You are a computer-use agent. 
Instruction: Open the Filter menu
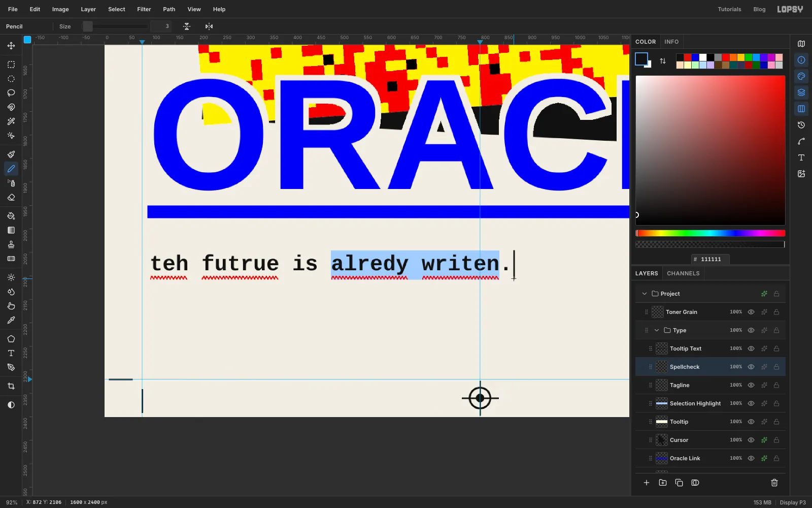point(144,9)
